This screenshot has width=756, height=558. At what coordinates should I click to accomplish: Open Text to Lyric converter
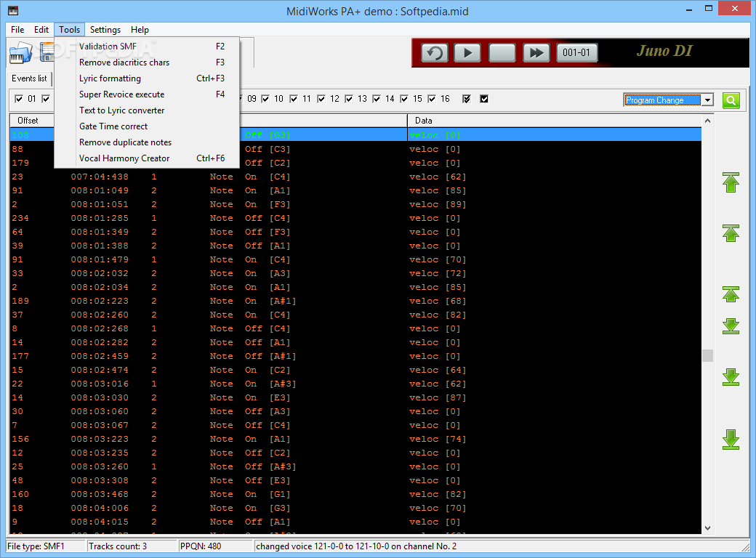(147, 110)
